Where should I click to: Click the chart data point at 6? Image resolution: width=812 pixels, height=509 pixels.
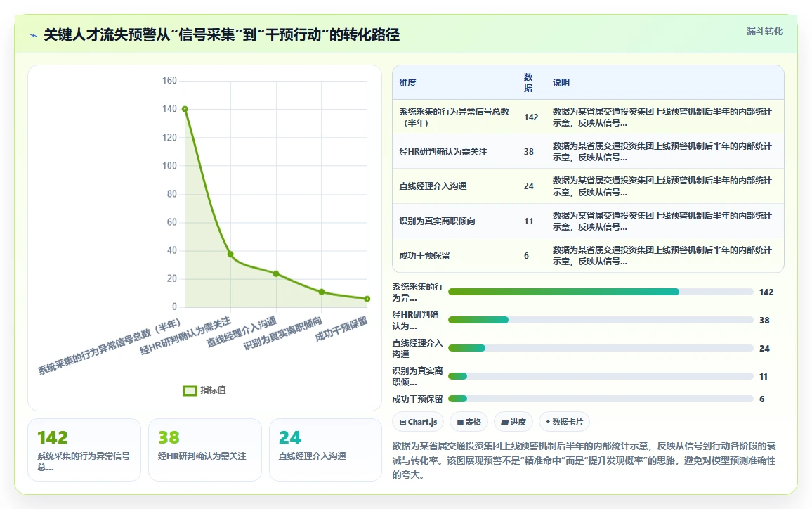pyautogui.click(x=367, y=299)
